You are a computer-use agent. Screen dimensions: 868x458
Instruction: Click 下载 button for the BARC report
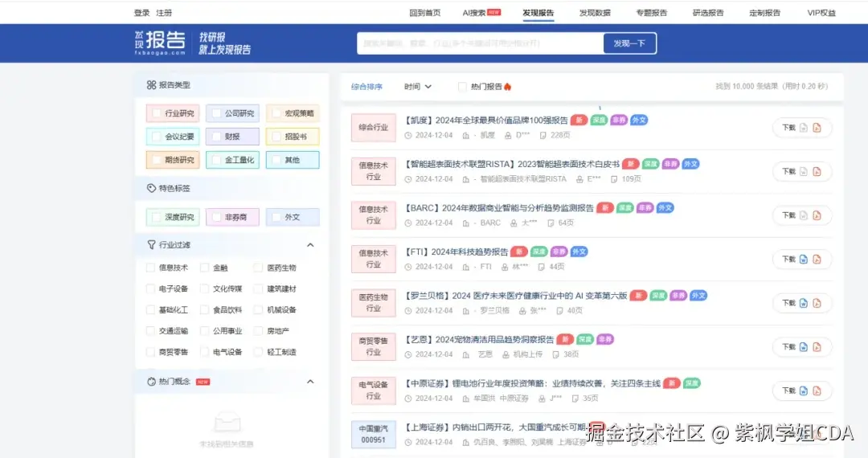[x=789, y=215]
